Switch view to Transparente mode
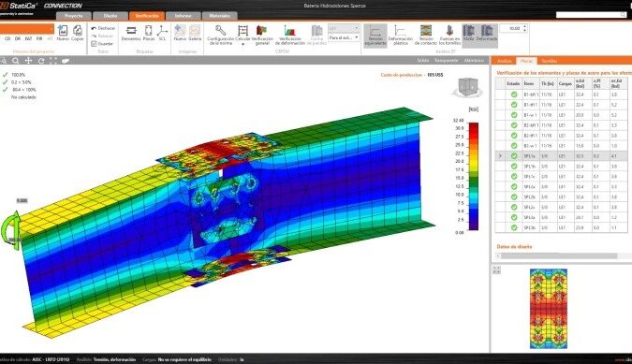Viewport: 632px width, 364px height. pyautogui.click(x=447, y=61)
